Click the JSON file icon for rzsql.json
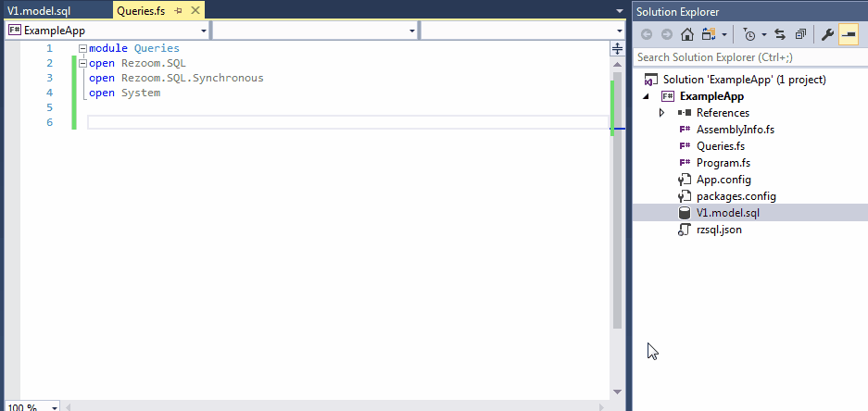 tap(685, 229)
